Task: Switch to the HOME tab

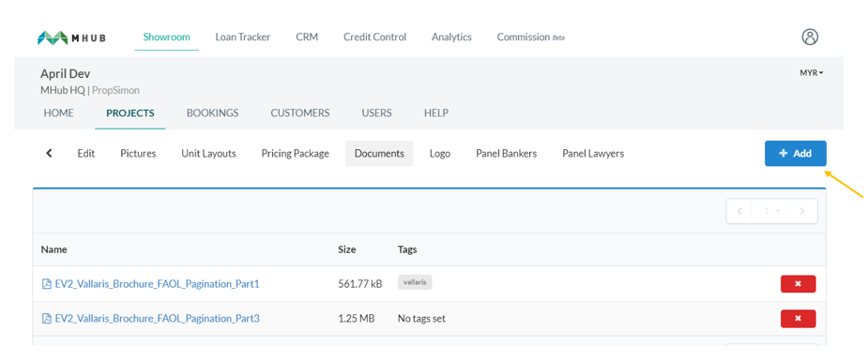Action: click(59, 113)
